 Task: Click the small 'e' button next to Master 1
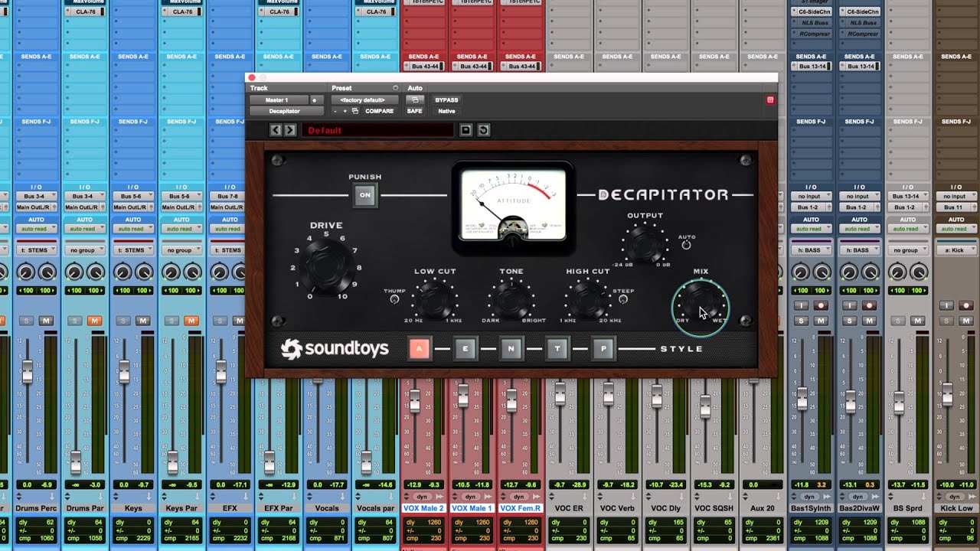pos(314,100)
